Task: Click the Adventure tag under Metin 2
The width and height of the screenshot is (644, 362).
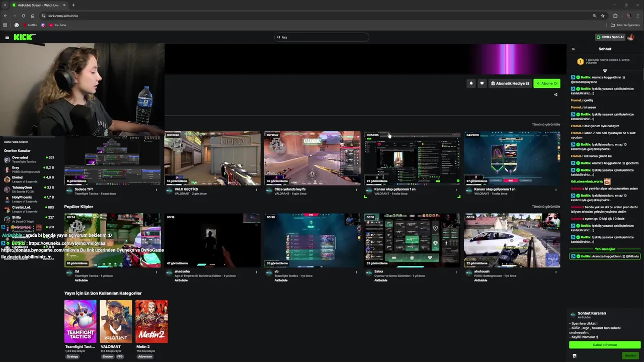Action: pos(145,356)
